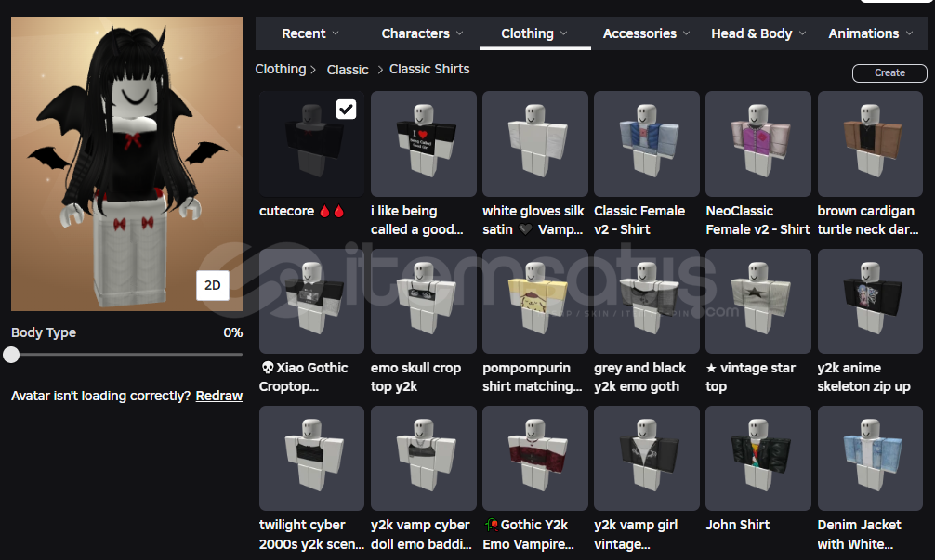
Task: Click the 'y2k anime skeleton zip up' name
Action: click(864, 377)
